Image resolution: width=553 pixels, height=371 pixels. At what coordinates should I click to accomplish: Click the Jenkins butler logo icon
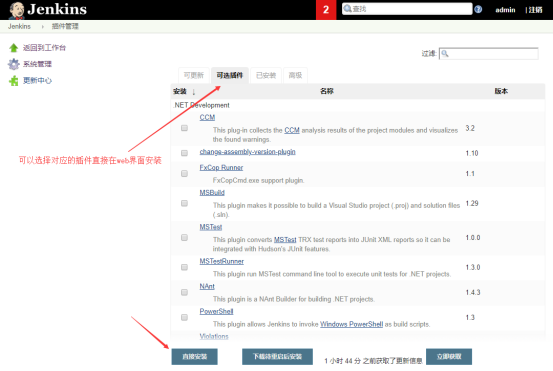[17, 10]
